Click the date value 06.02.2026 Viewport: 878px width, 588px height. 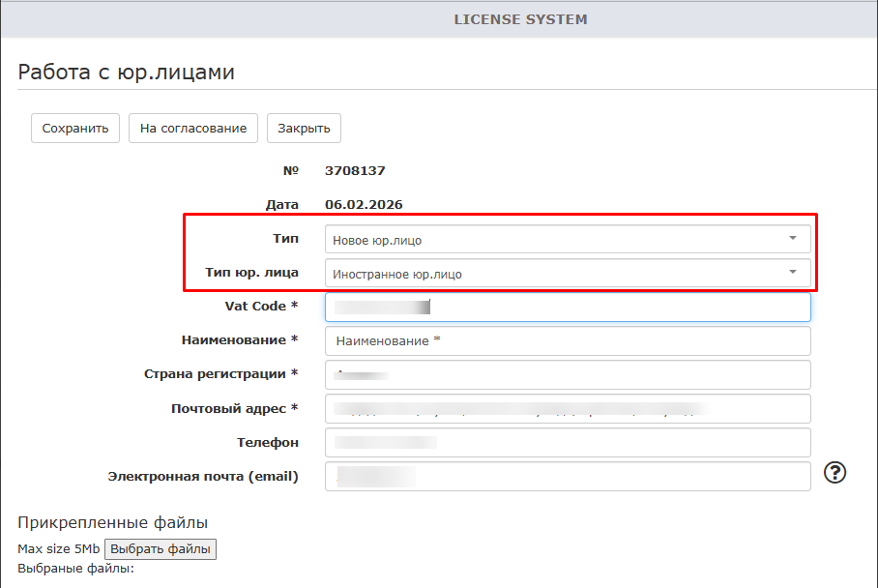[x=364, y=205]
